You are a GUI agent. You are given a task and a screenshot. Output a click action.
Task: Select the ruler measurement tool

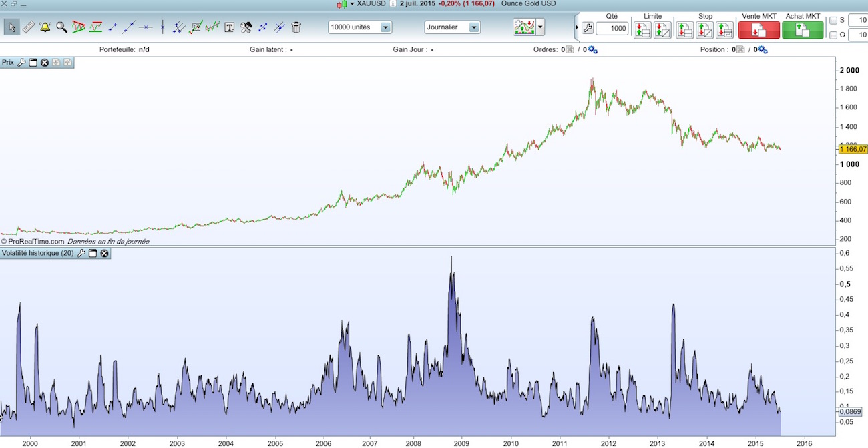tap(29, 27)
